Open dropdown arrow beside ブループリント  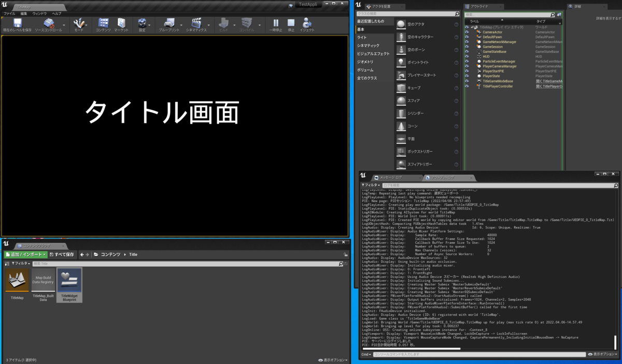[181, 25]
